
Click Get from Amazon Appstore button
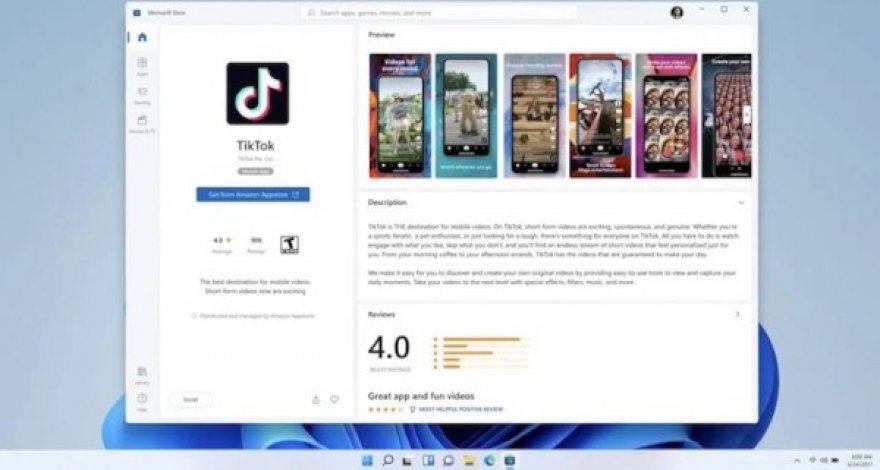coord(253,195)
